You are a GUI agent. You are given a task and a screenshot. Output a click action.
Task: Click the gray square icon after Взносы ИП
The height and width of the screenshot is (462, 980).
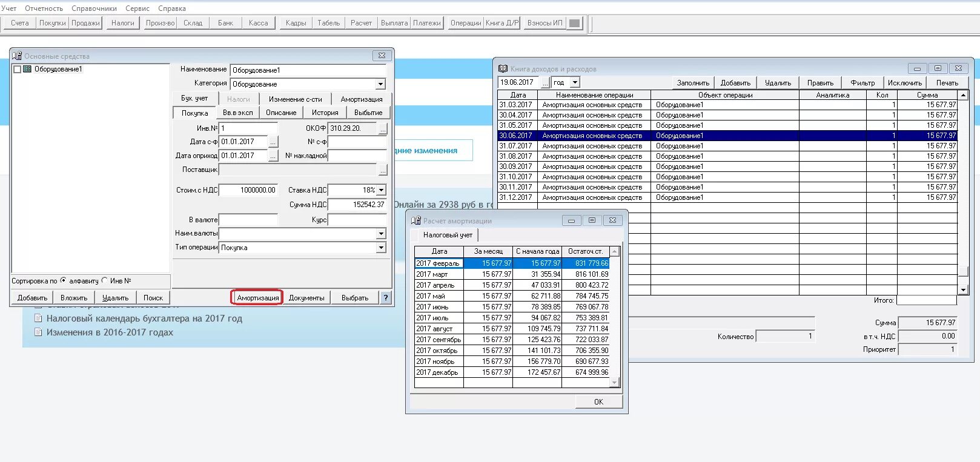coord(575,23)
